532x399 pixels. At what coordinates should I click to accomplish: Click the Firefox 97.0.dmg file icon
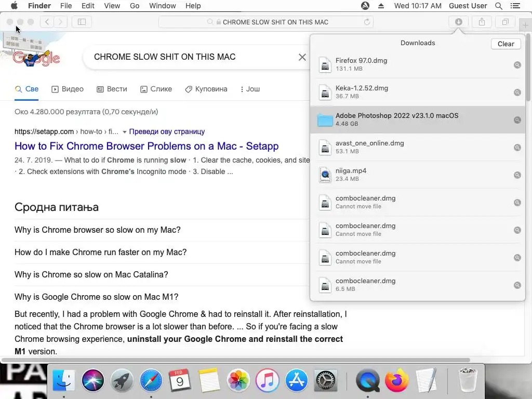tap(325, 64)
